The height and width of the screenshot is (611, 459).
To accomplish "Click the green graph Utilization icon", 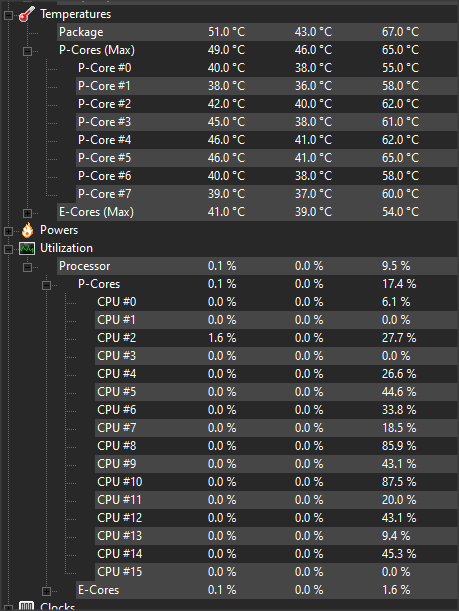I will tap(27, 248).
